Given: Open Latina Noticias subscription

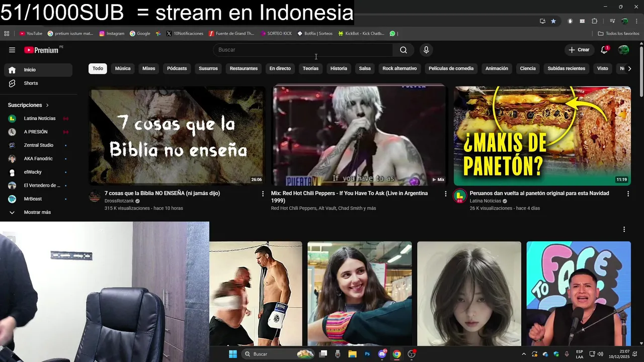Looking at the screenshot, I should coord(38,119).
